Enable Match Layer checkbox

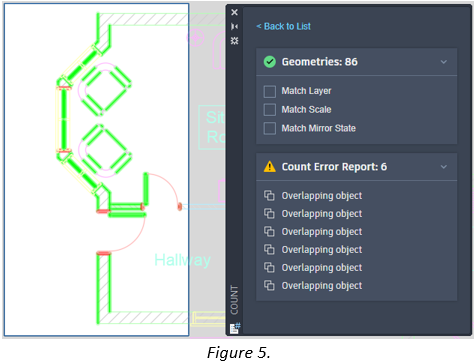269,91
